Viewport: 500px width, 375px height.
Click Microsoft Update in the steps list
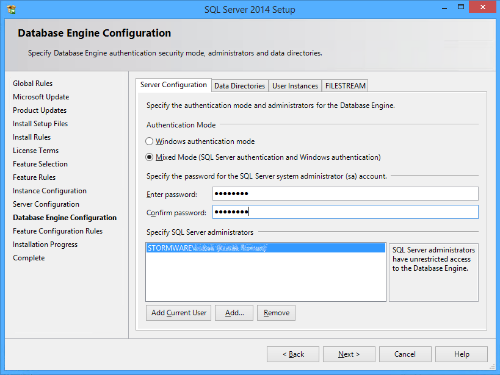[x=41, y=97]
